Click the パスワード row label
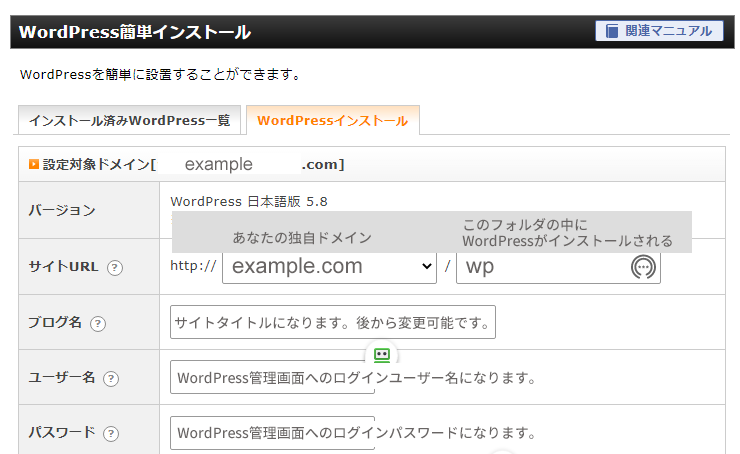Viewport: 740px width, 454px height. (62, 433)
